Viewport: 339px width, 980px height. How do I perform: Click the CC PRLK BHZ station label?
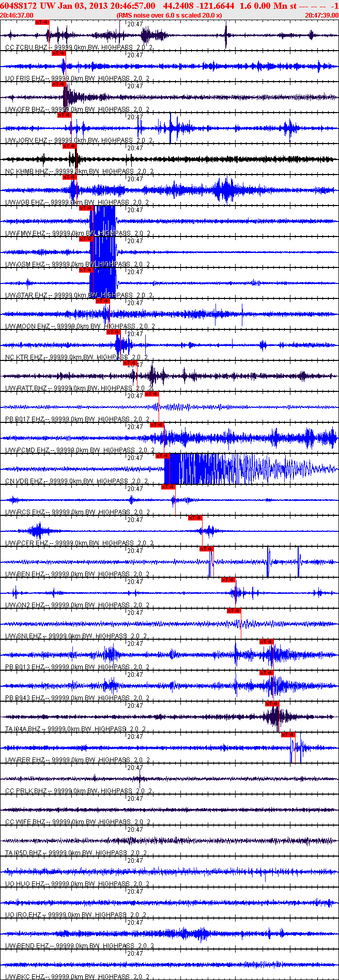(x=26, y=791)
